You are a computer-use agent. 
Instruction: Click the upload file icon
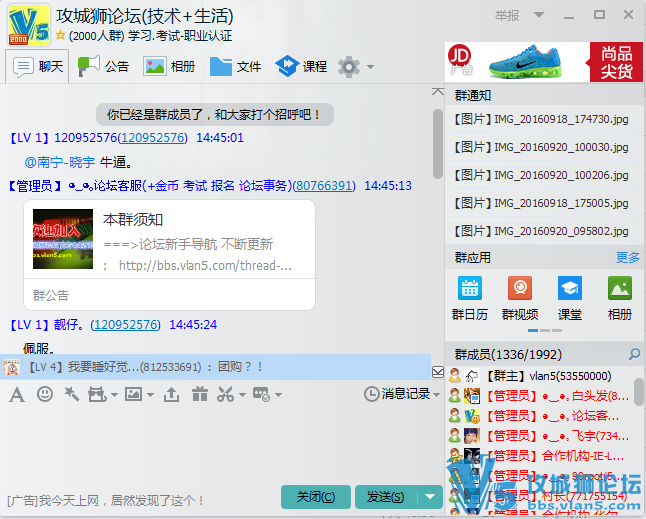click(x=171, y=394)
